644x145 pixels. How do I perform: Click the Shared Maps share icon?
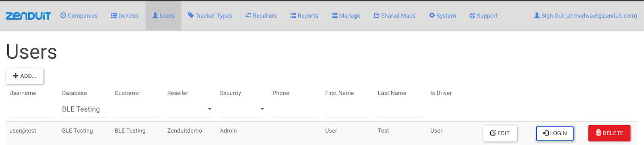point(376,15)
